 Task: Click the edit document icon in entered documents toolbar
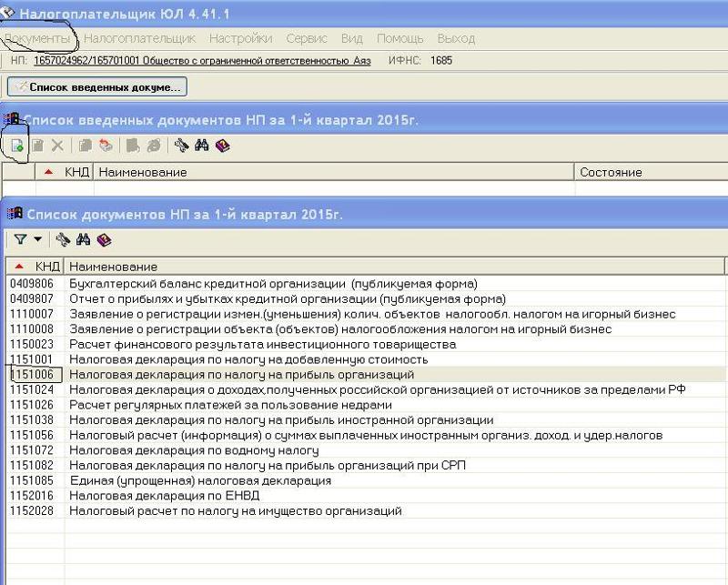coord(38,146)
